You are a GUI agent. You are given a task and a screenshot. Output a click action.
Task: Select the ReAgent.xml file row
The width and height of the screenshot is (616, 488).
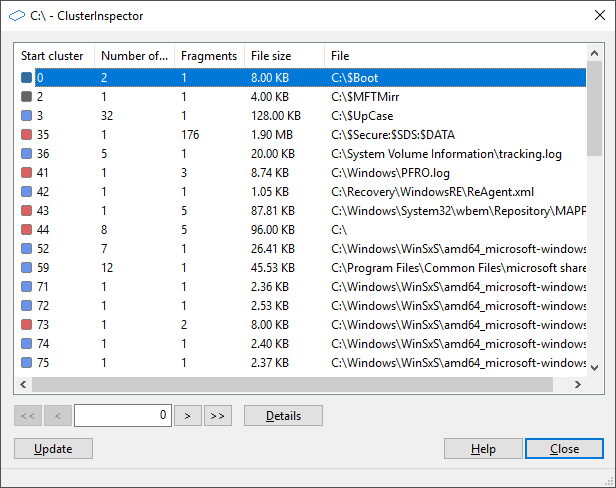pyautogui.click(x=301, y=191)
